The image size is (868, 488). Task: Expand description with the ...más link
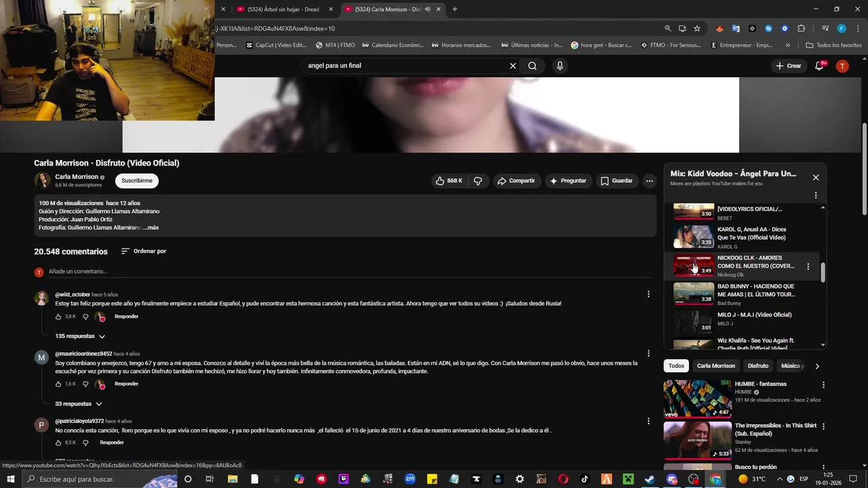click(151, 228)
